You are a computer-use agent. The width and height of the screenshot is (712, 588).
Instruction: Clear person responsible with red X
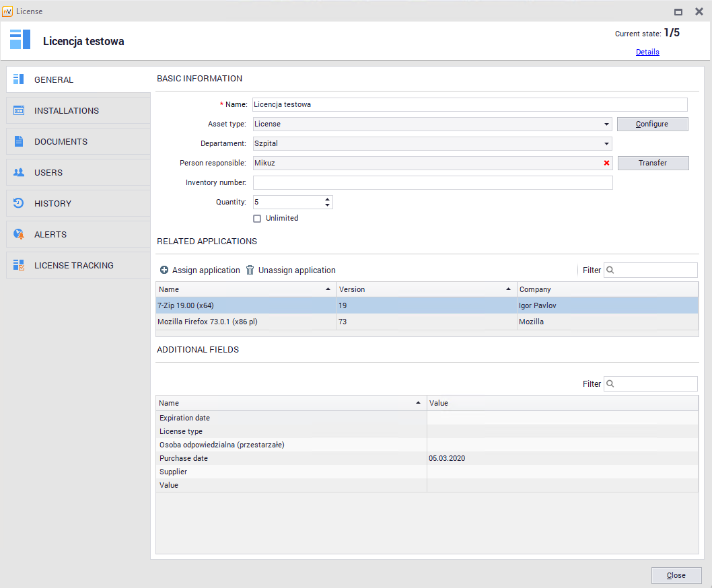click(x=606, y=163)
